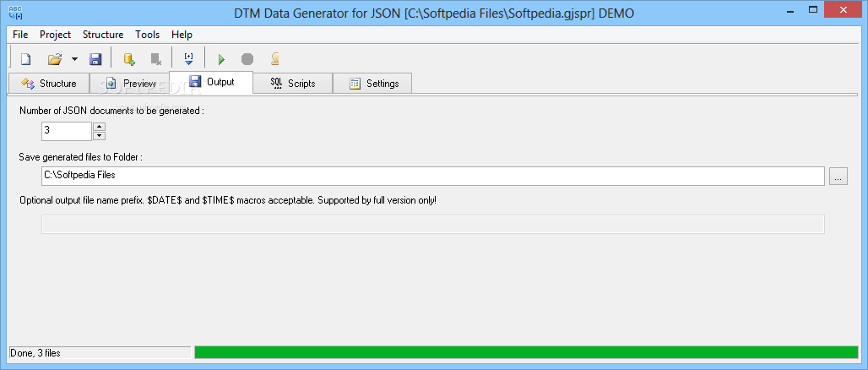Click the optional output file name prefix label
868x370 pixels.
228,200
